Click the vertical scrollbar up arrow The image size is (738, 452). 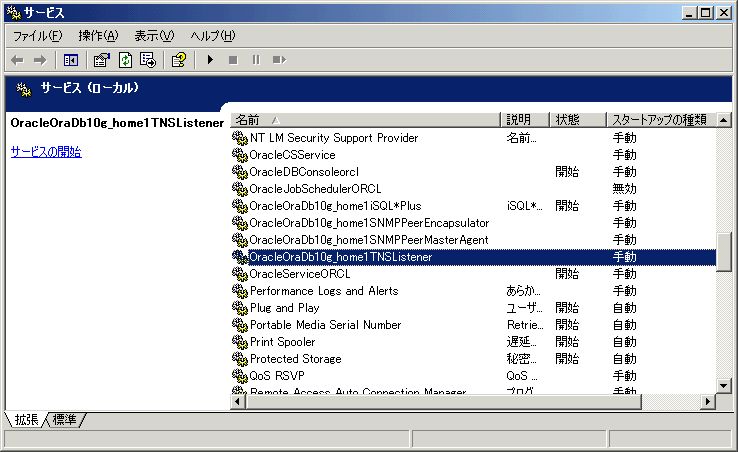point(723,120)
